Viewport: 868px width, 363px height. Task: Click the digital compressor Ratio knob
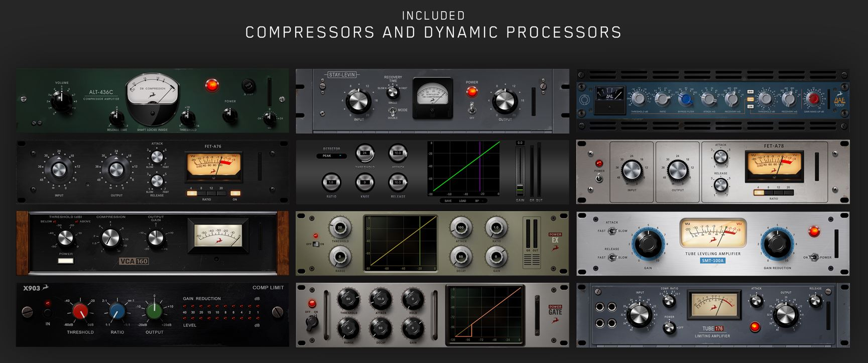[x=331, y=183]
